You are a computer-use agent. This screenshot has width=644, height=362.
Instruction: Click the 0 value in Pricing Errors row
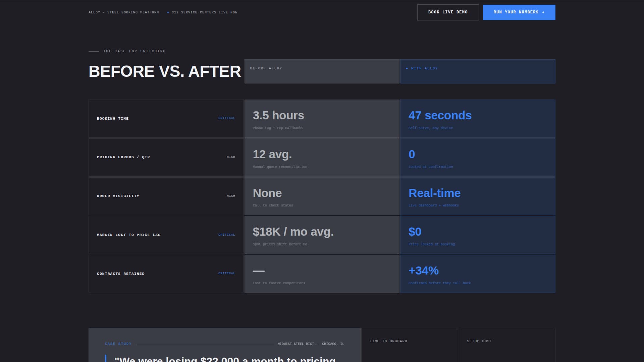point(412,154)
